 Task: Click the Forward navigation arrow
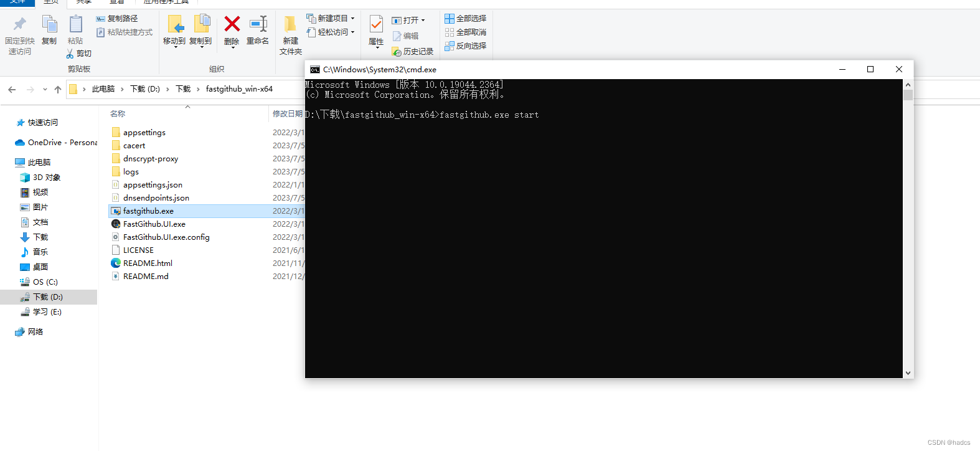pos(31,90)
